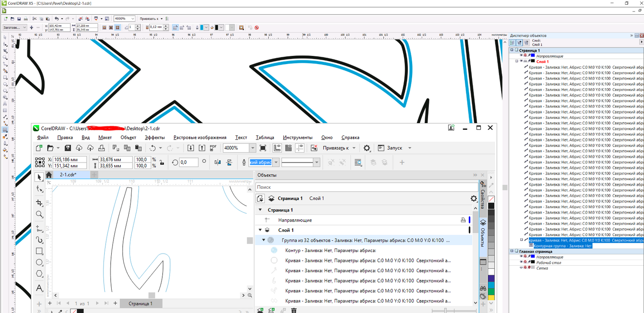Click the Publish to PDF icon

pyautogui.click(x=213, y=148)
